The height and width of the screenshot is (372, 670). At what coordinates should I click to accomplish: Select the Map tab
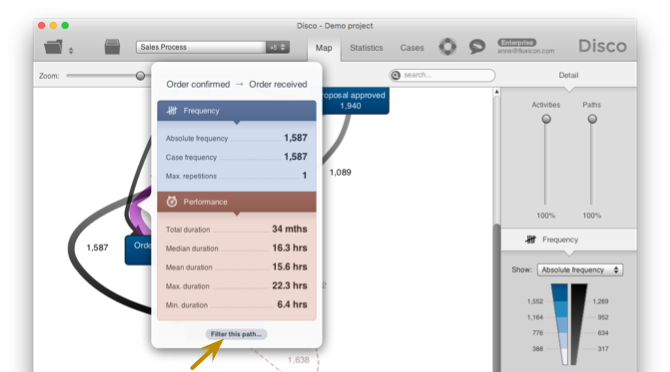[x=324, y=48]
